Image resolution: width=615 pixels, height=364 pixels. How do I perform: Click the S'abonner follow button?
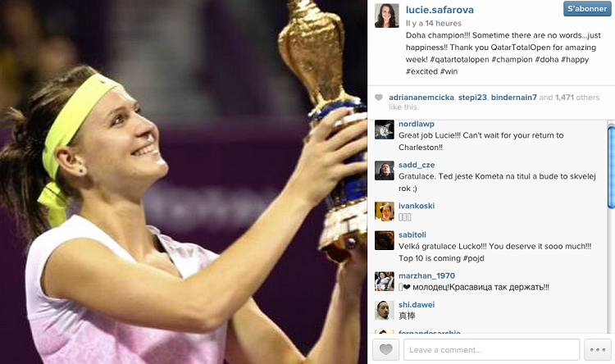[587, 9]
